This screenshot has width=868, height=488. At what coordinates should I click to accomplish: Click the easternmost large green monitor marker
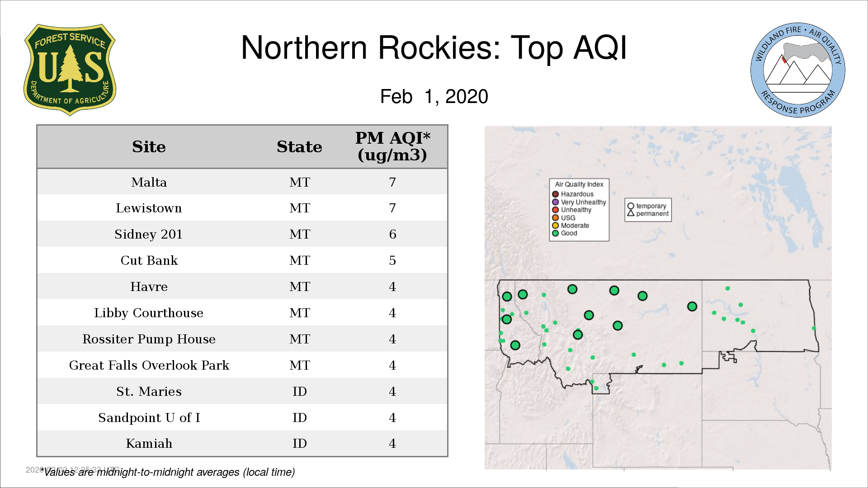click(692, 306)
